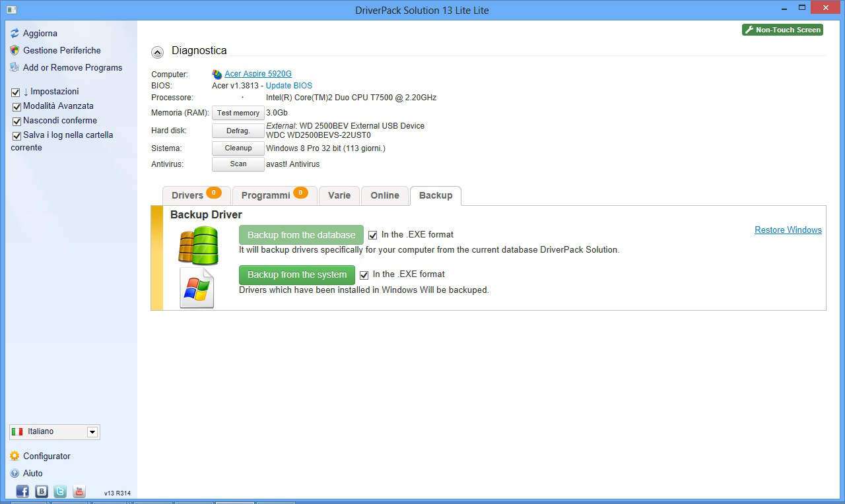
Task: Toggle the Impostazioni settings expander
Action: tap(16, 92)
